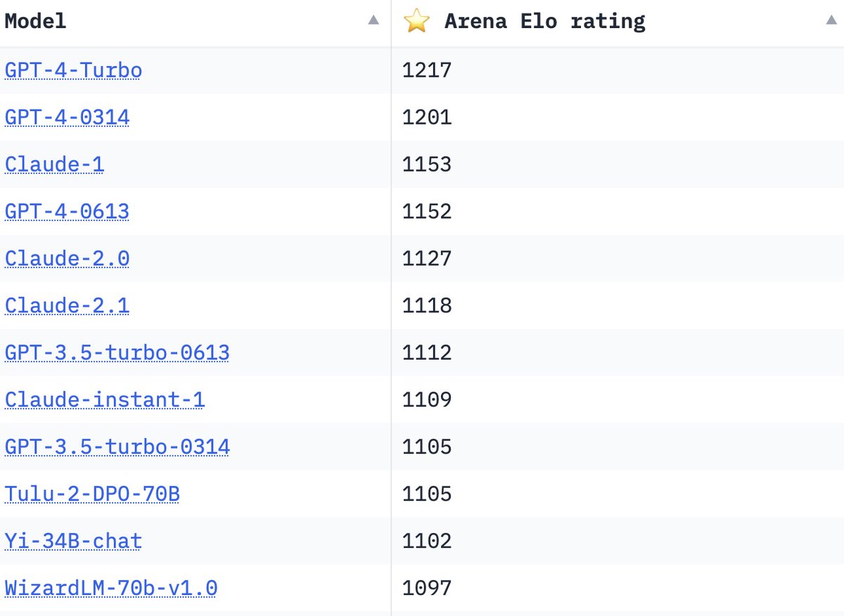The height and width of the screenshot is (616, 844).
Task: Open the GPT-4-Turbo model link
Action: pyautogui.click(x=73, y=70)
